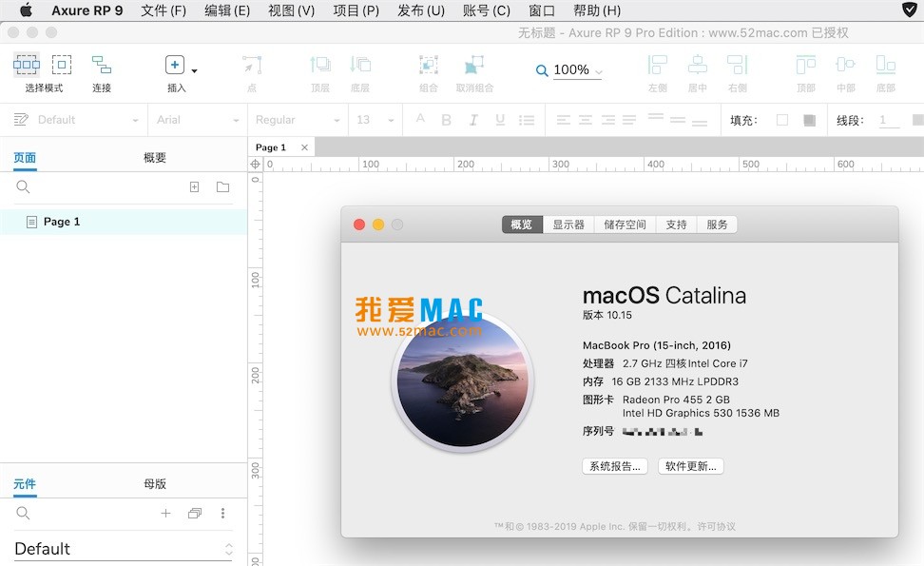Open the library more options menu
The image size is (924, 566).
(222, 513)
